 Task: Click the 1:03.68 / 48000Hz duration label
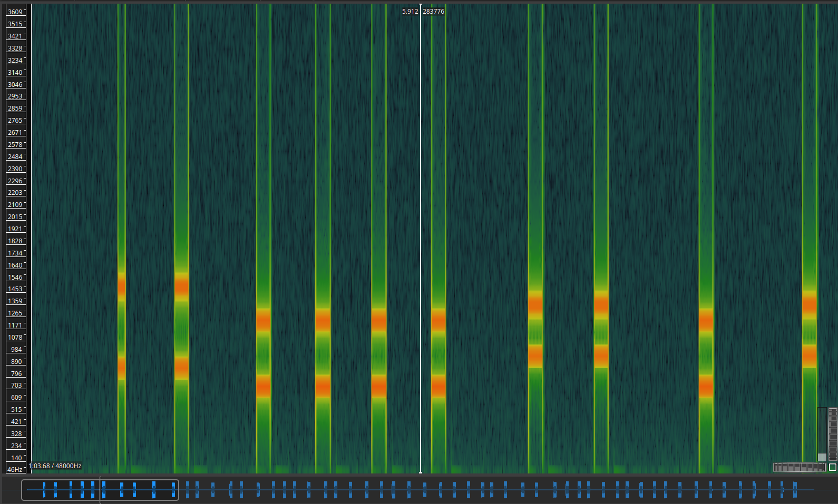[x=55, y=466]
